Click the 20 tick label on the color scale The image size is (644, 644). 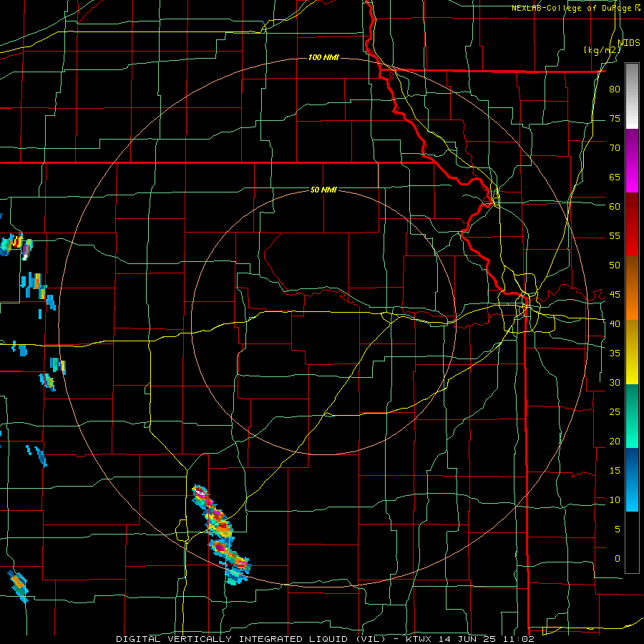pos(615,441)
